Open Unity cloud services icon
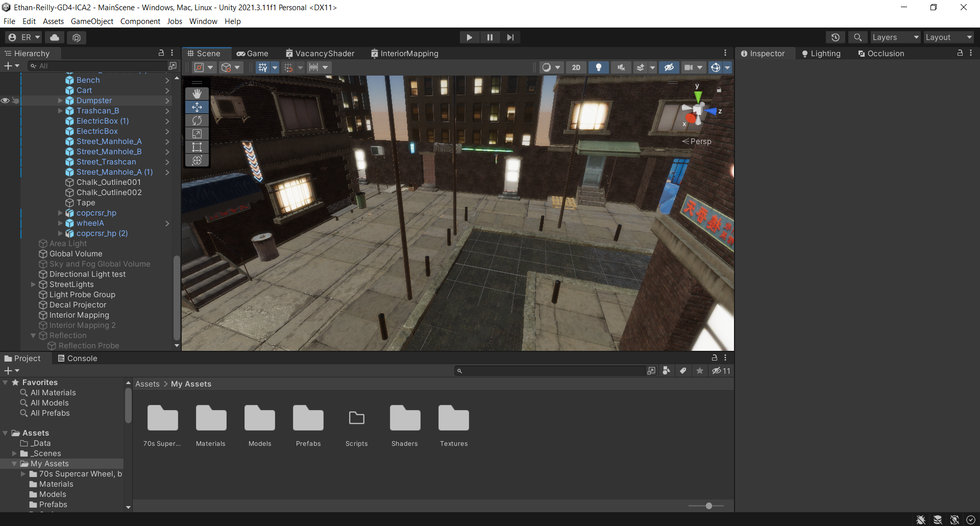 55,37
